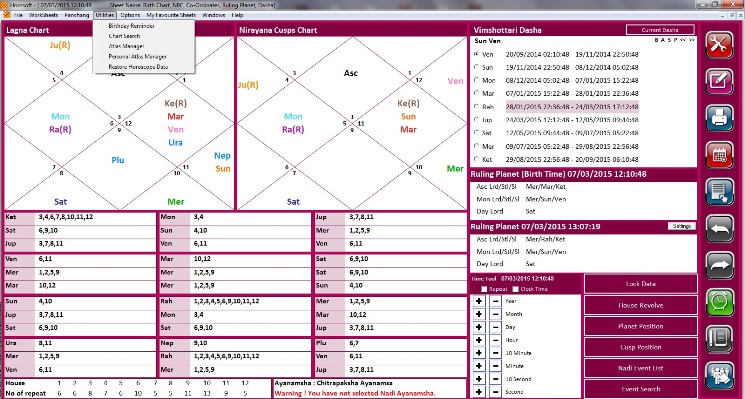Click the plus button for Day
Screen dimensions: 745x399
point(479,327)
